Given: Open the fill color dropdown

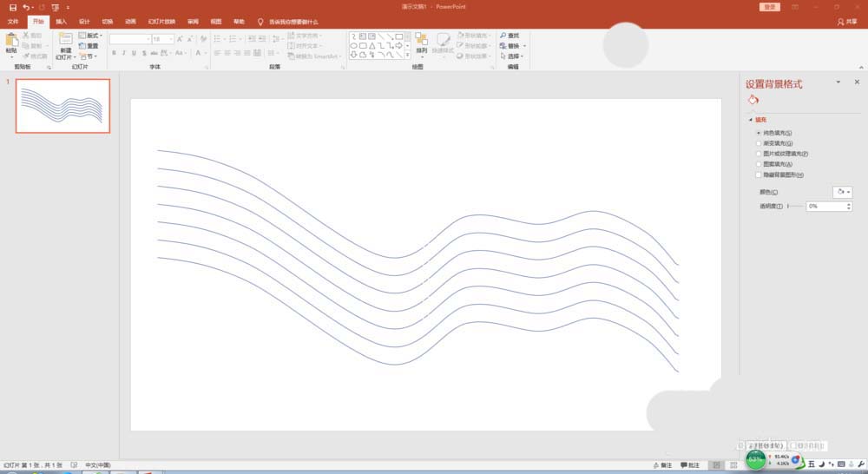Looking at the screenshot, I should tap(842, 192).
